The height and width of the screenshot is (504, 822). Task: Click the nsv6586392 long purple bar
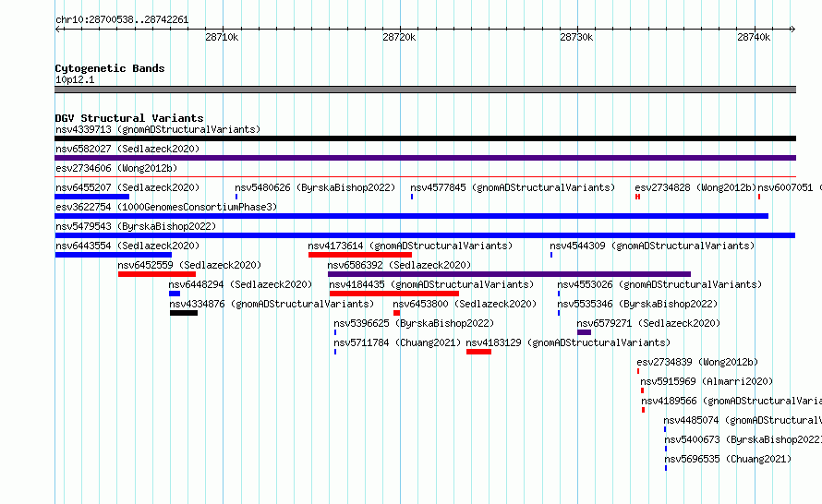click(x=509, y=274)
